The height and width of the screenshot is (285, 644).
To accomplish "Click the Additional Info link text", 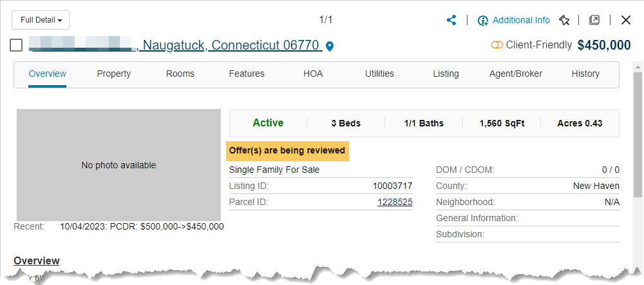I will click(x=521, y=20).
